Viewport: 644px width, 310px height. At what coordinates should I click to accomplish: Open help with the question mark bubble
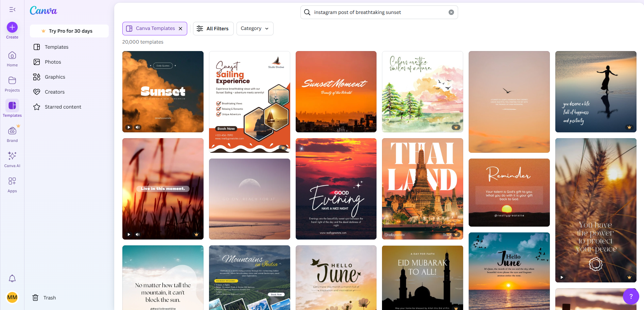(x=631, y=296)
